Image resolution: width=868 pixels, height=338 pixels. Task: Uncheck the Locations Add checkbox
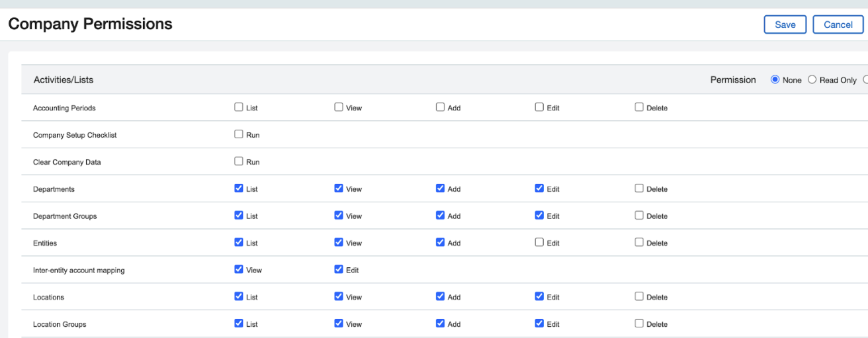440,297
